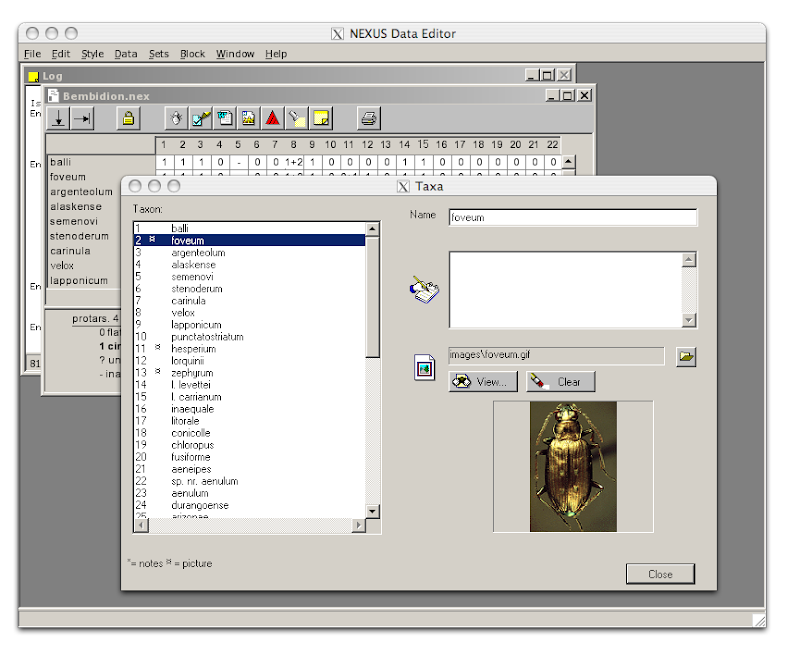
Task: Select taxon hesperium in the list
Action: click(x=193, y=349)
